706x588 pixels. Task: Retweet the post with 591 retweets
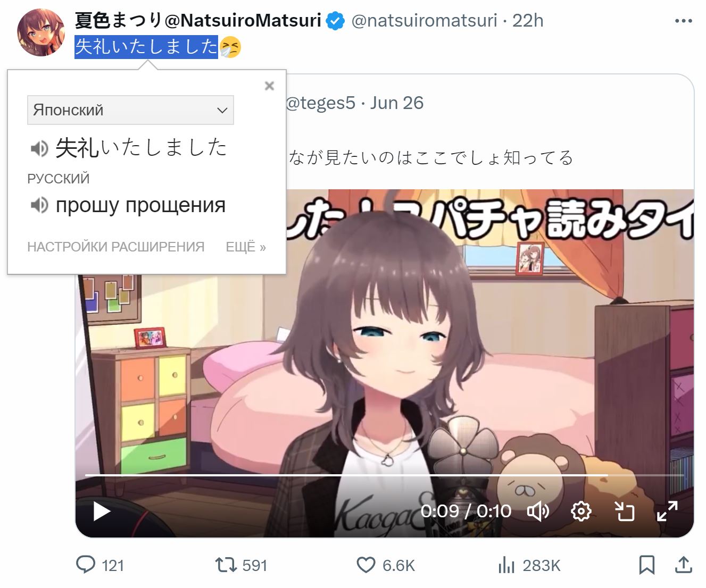pos(241,565)
